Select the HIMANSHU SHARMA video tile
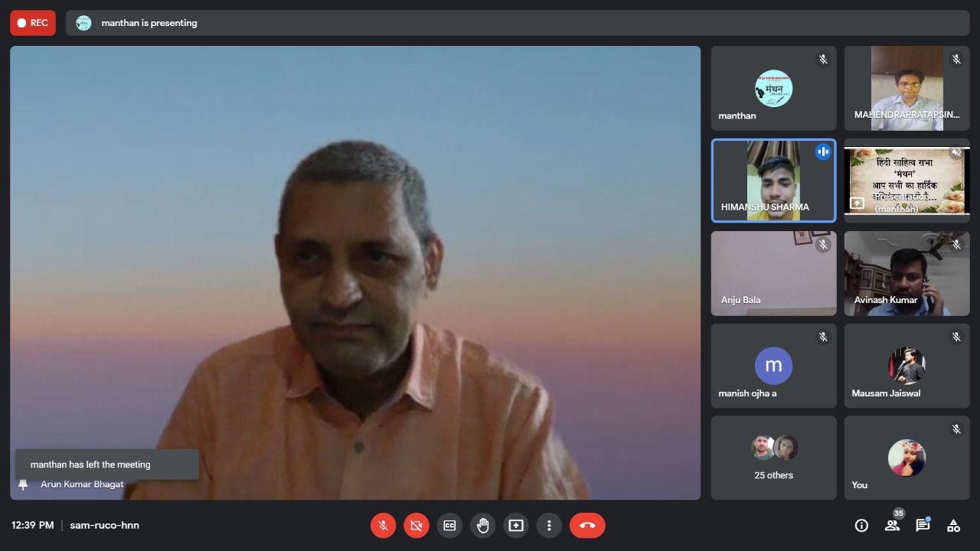This screenshot has width=980, height=551. [x=773, y=181]
